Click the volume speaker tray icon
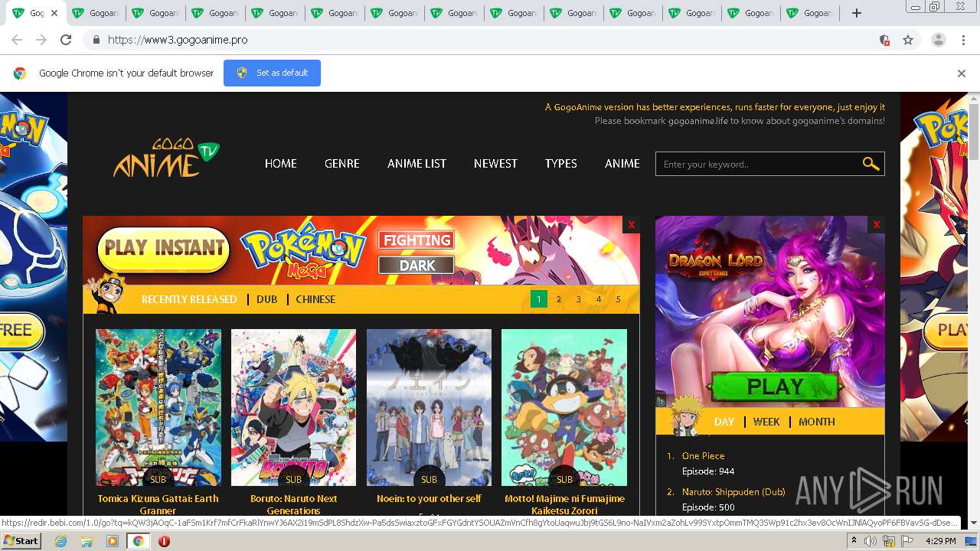980x551 pixels. (x=871, y=541)
